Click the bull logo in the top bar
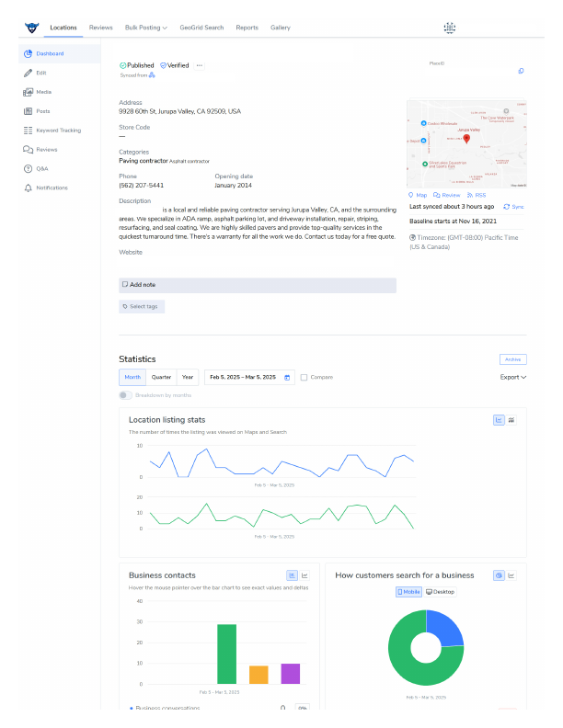563x728 pixels. (x=31, y=28)
